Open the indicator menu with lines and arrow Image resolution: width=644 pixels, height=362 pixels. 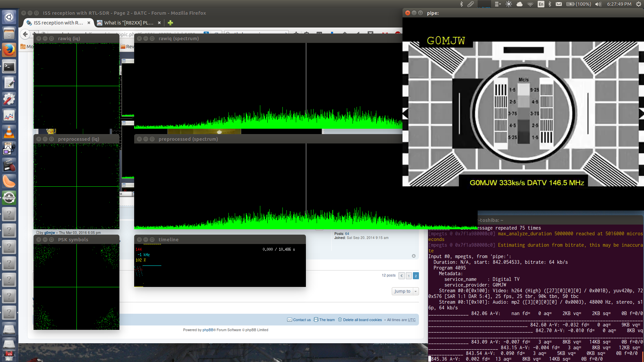pos(498,4)
